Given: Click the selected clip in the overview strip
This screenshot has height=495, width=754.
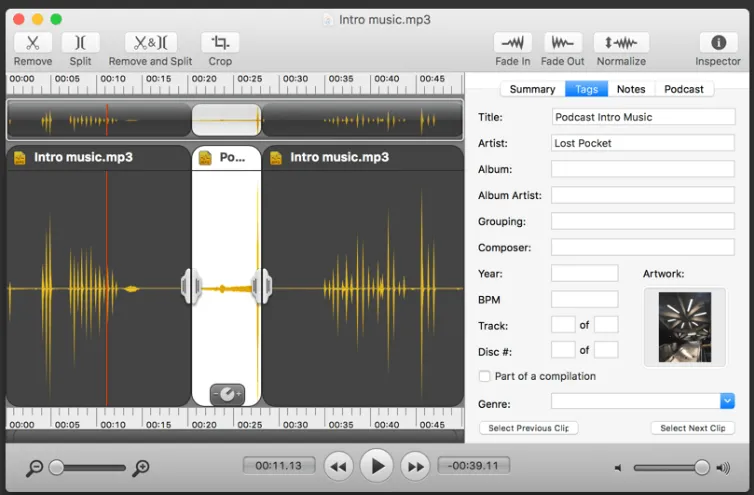Looking at the screenshot, I should click(x=226, y=120).
